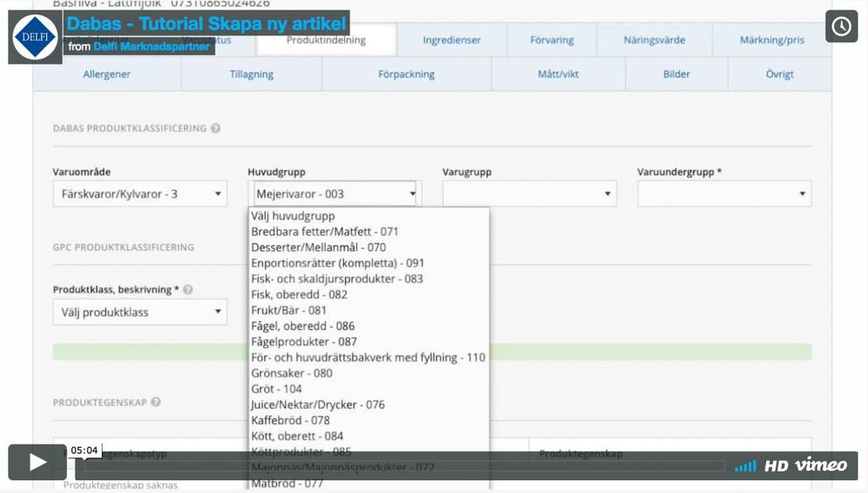Open the Vimeo logo link
Image resolution: width=868 pixels, height=493 pixels.
(x=820, y=465)
